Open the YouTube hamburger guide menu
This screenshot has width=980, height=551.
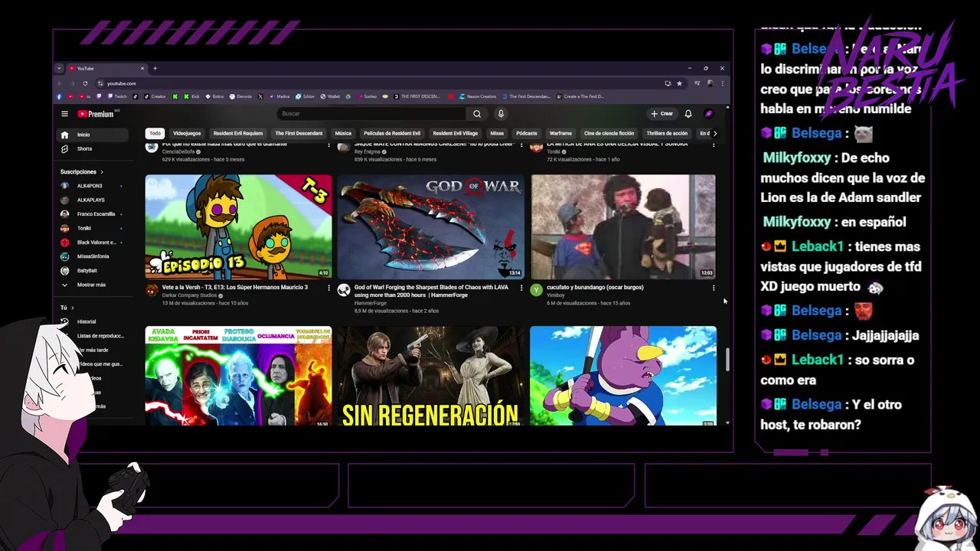click(x=64, y=114)
